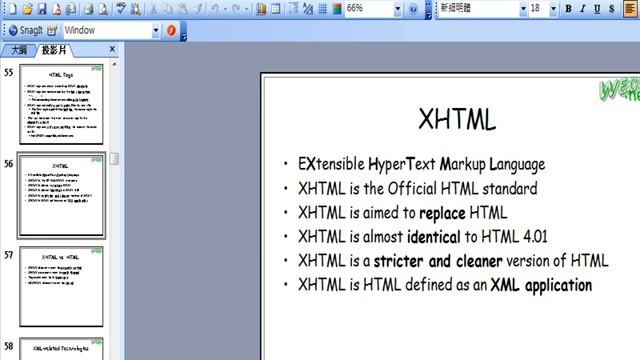Screen dimensions: 640x360
Task: Click bullet 'stricter and cleaner version of HTML'
Action: (x=453, y=260)
